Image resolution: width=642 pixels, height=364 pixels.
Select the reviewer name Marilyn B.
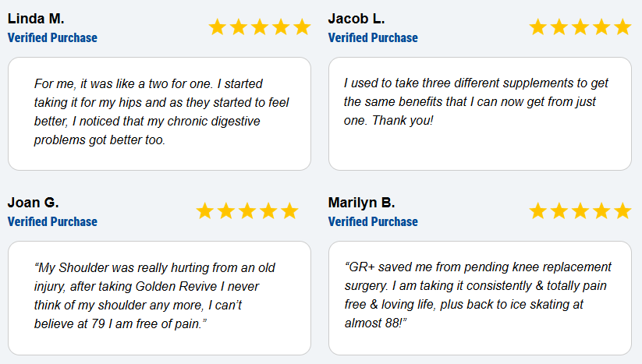tap(361, 203)
